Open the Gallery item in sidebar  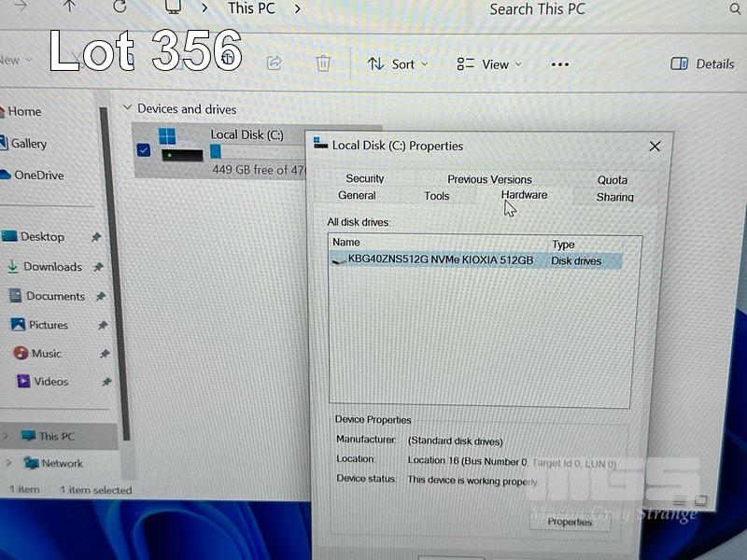coord(28,144)
